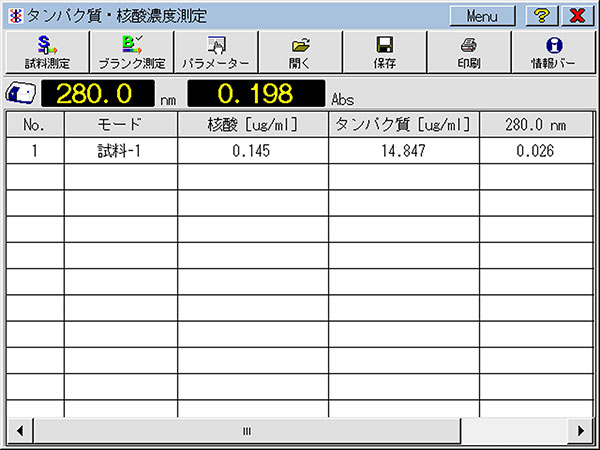
Task: Click scrollbar left arrow
Action: tap(20, 431)
